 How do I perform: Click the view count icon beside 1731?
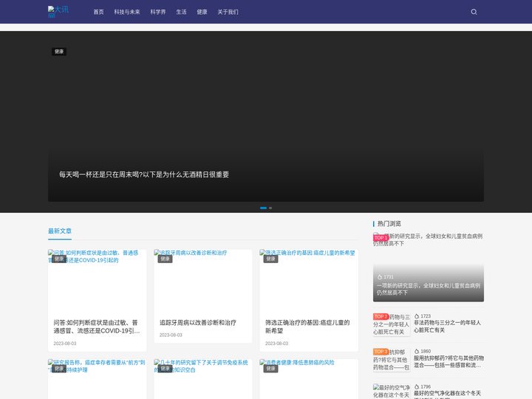(x=380, y=277)
